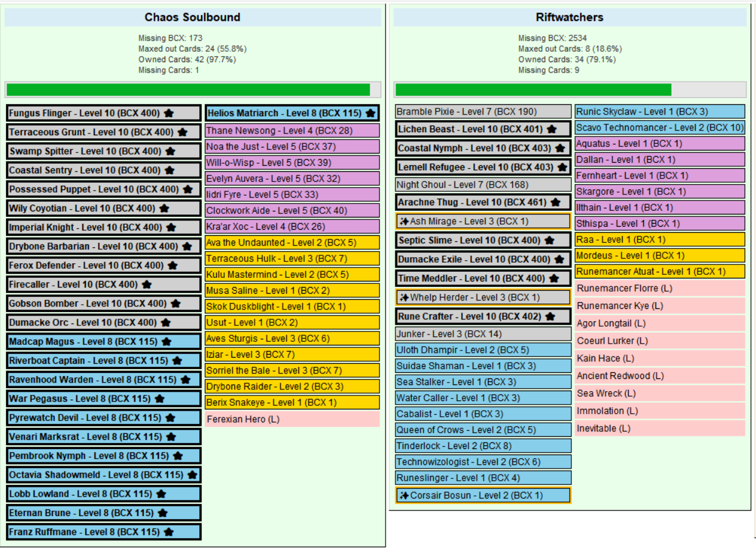Click the star icon beside Septic Slime
The width and height of the screenshot is (756, 549).
549,241
